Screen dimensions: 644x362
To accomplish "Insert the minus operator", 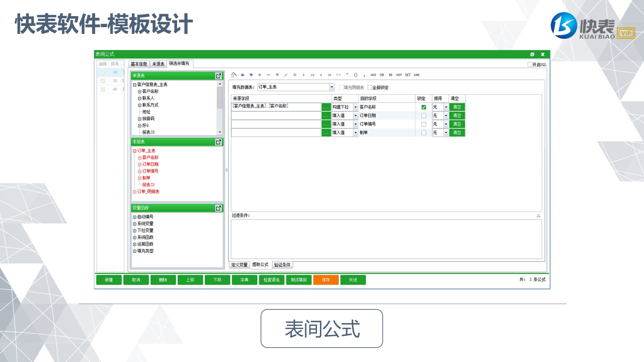I will (x=268, y=75).
